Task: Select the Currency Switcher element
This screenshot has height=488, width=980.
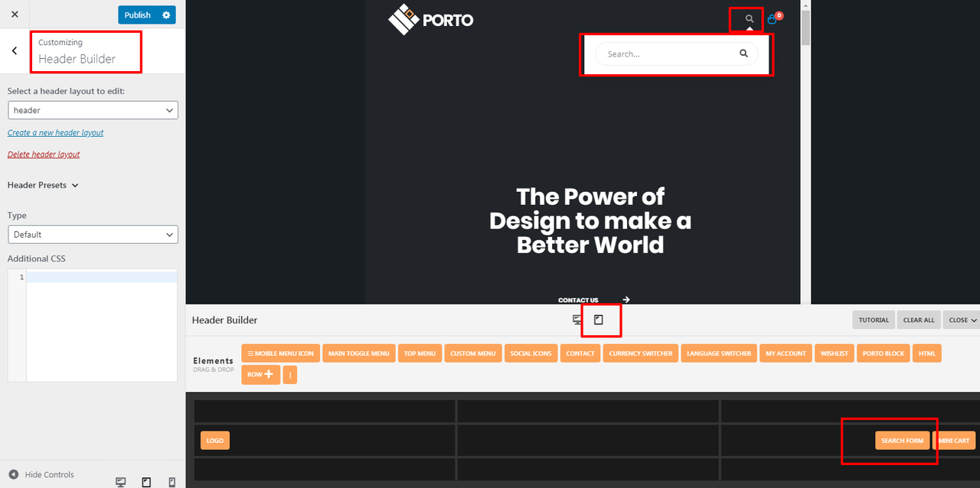Action: [x=641, y=353]
